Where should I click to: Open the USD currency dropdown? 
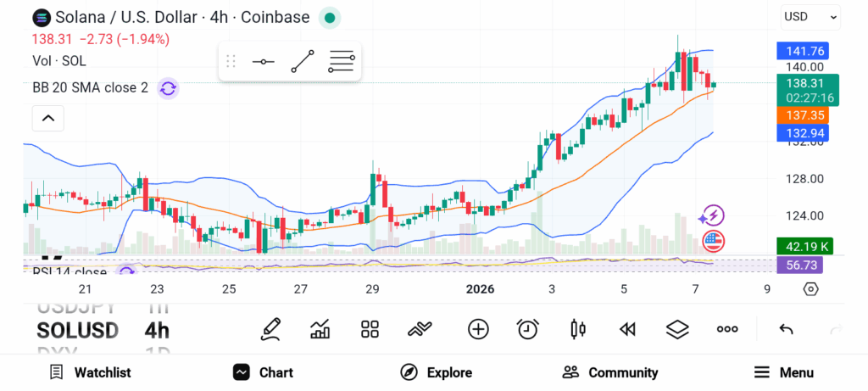tap(810, 16)
